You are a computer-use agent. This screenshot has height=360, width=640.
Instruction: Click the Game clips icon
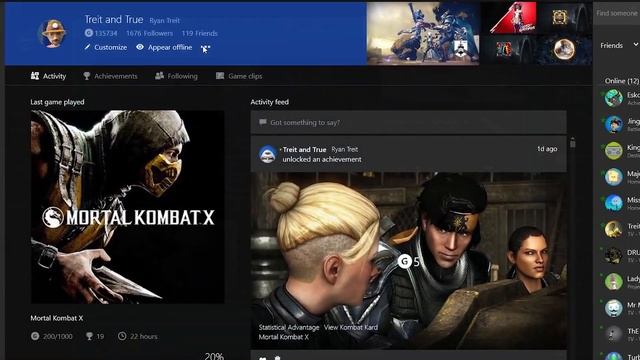click(220, 76)
